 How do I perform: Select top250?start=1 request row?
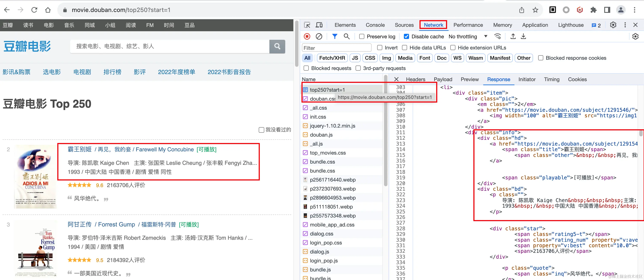[342, 90]
